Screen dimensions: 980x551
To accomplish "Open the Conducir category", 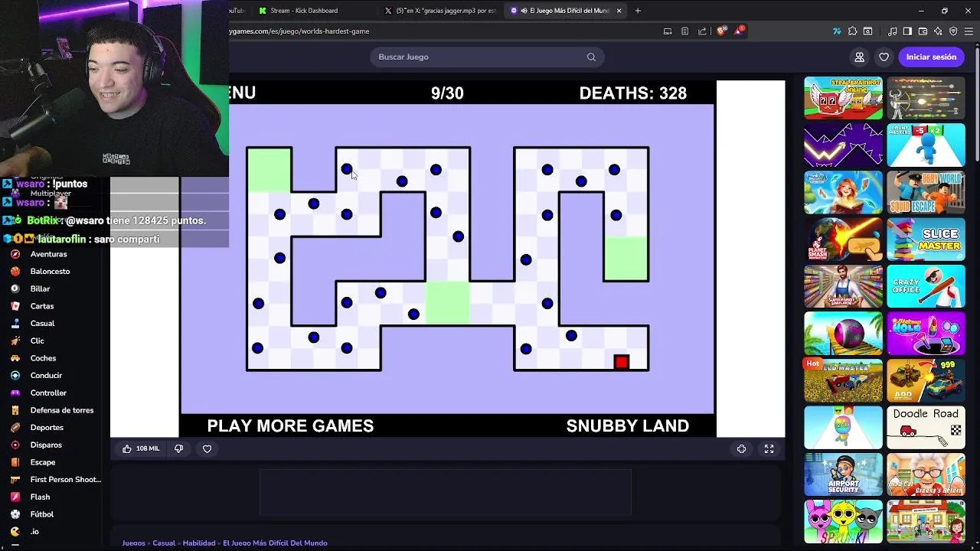I will tap(46, 376).
